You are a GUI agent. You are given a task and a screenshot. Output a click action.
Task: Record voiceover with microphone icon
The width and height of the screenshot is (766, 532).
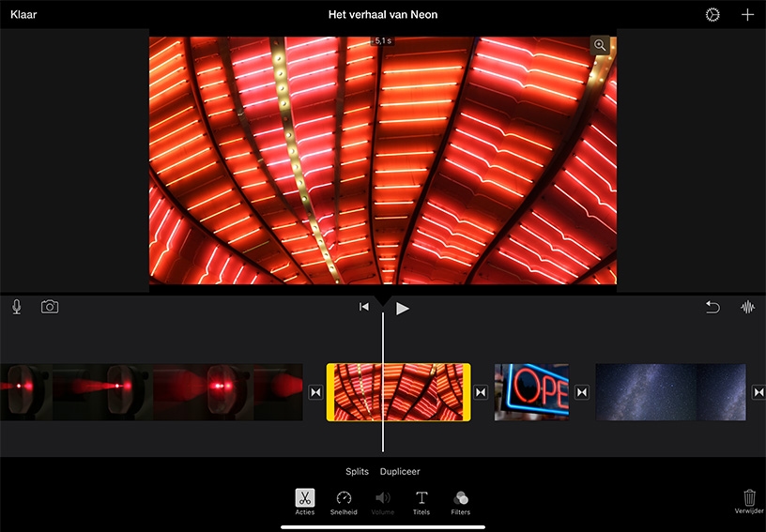pyautogui.click(x=17, y=307)
